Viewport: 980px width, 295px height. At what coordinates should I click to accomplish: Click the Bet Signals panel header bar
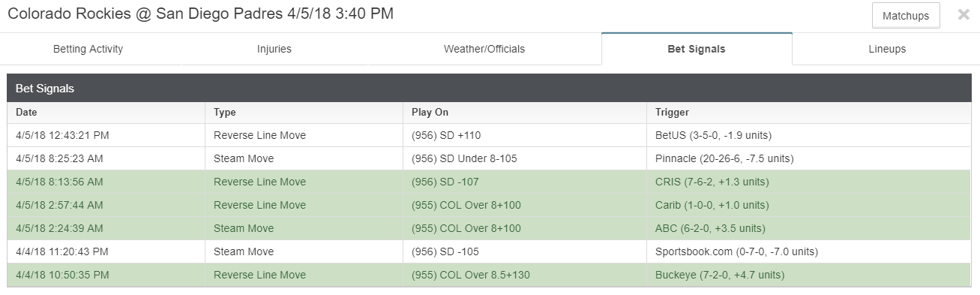coord(489,88)
